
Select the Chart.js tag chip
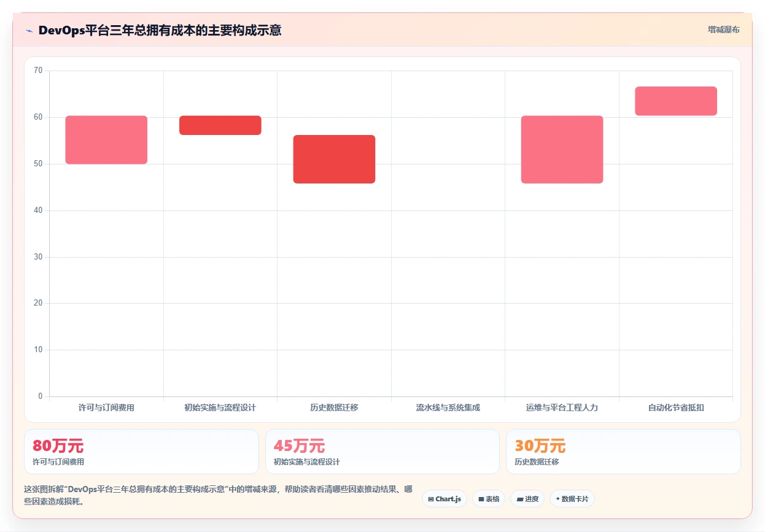[x=445, y=499]
